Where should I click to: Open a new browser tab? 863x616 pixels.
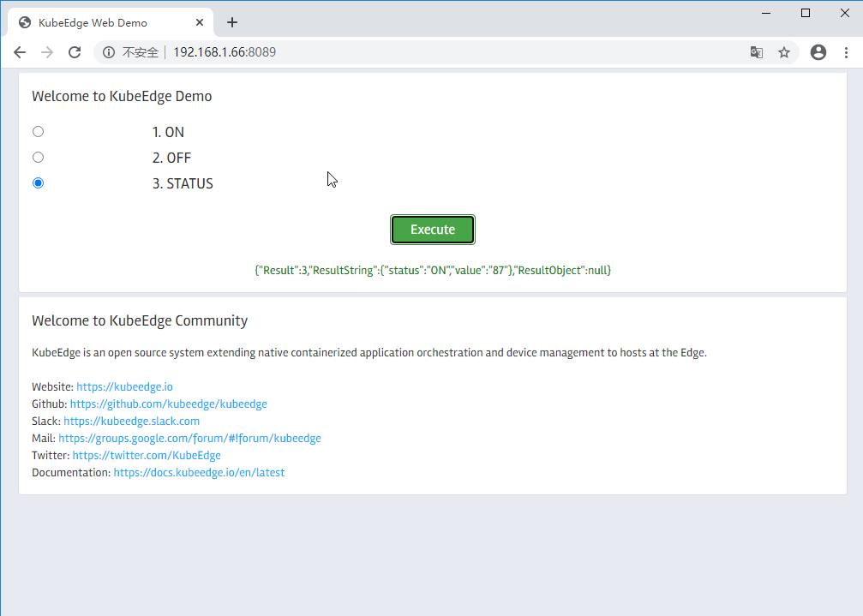232,22
